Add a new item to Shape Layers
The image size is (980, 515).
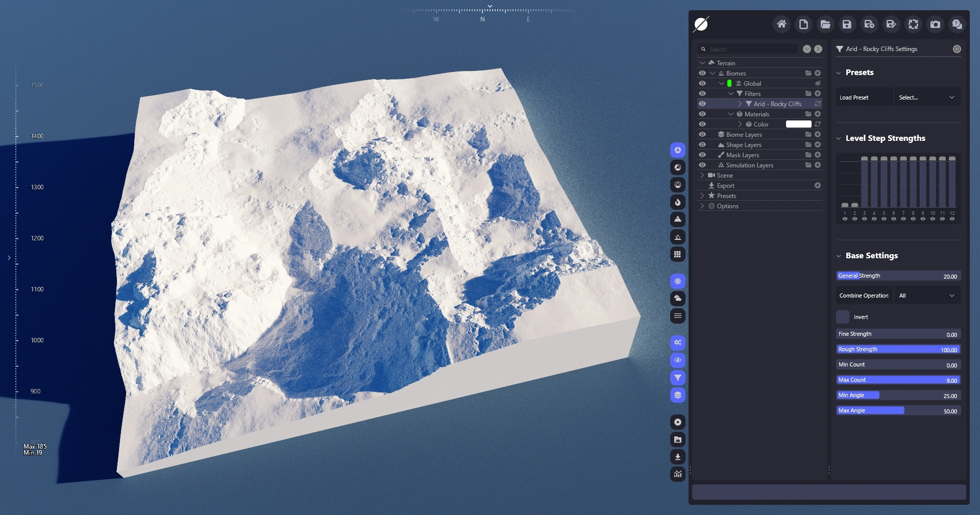pos(817,145)
